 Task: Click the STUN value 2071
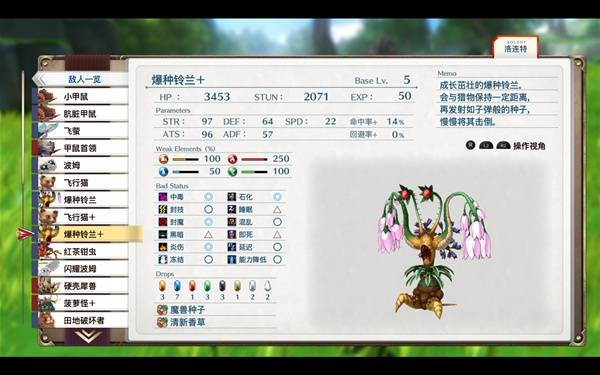tap(316, 97)
